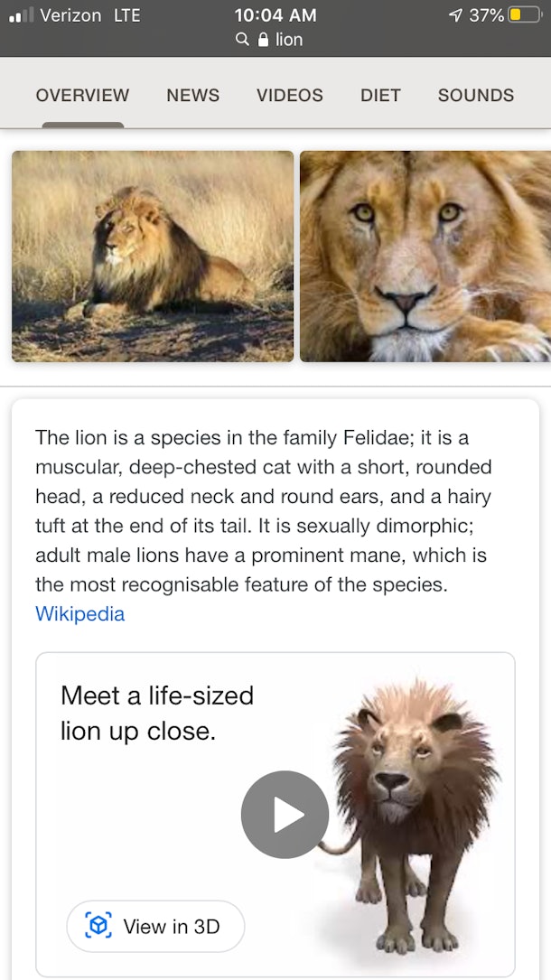This screenshot has width=551, height=980.
Task: Select the 3D cube icon on View in 3D
Action: pos(99,927)
